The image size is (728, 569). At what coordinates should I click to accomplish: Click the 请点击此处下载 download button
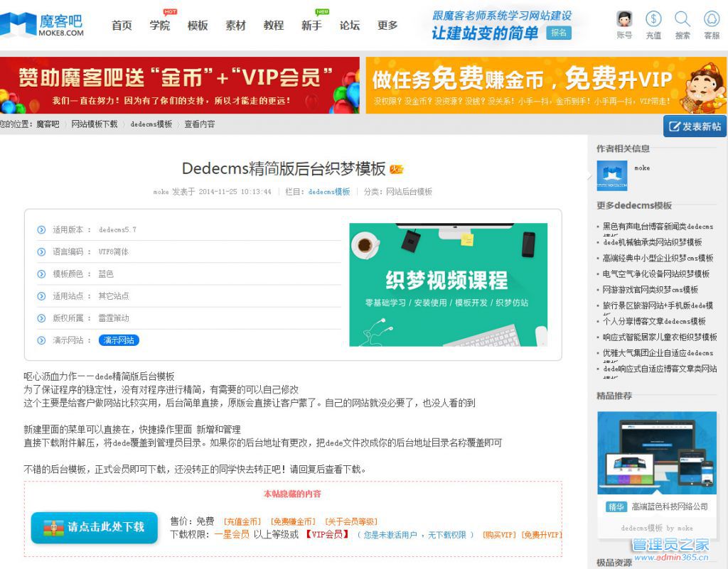point(95,527)
